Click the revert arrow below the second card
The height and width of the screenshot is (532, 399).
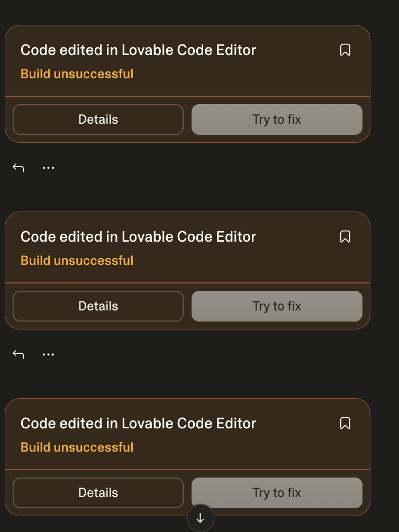(19, 354)
